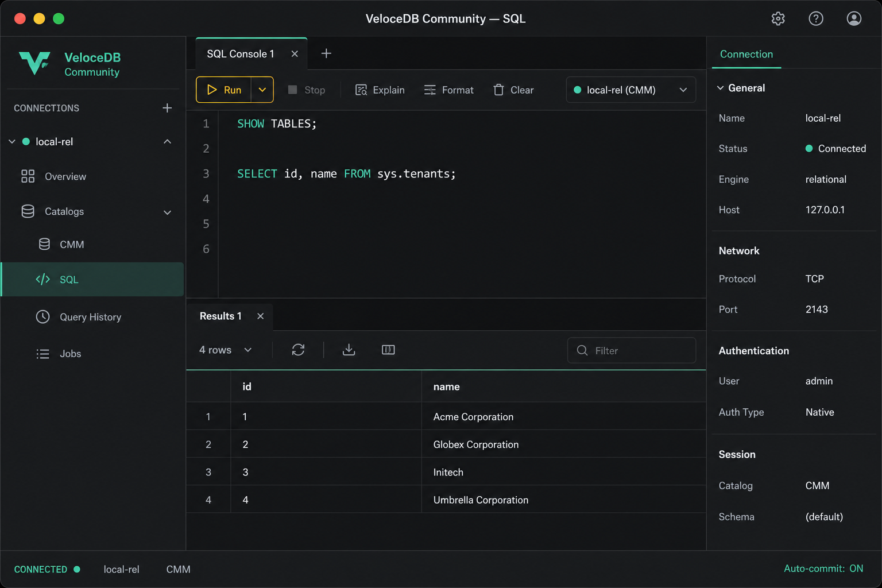Open the Run options dropdown arrow
The image size is (882, 588).
tap(262, 90)
